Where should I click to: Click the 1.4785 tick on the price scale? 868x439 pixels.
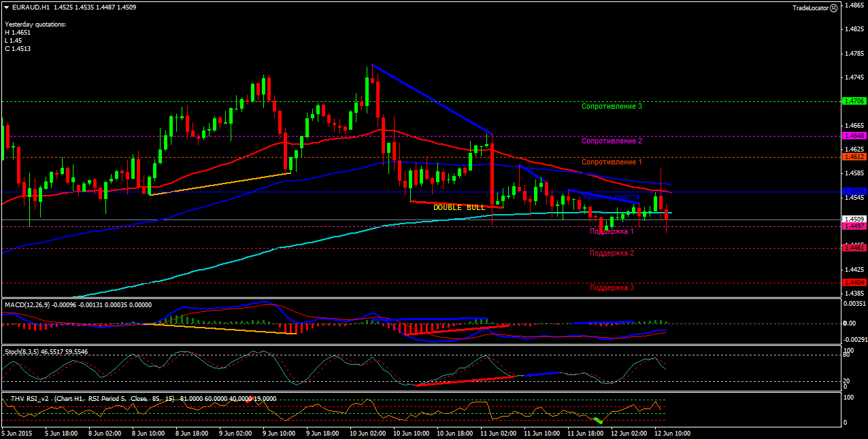[854, 54]
